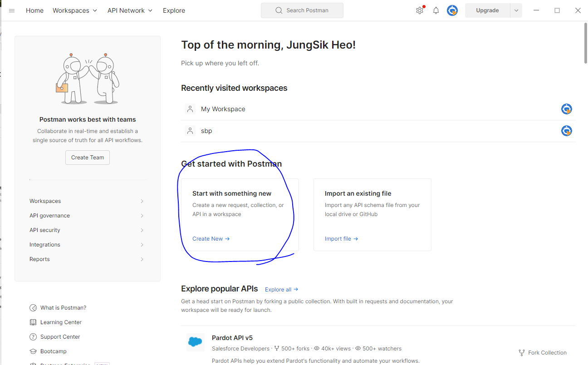Open the Explore menu item
Screen dimensions: 588x365
174,10
